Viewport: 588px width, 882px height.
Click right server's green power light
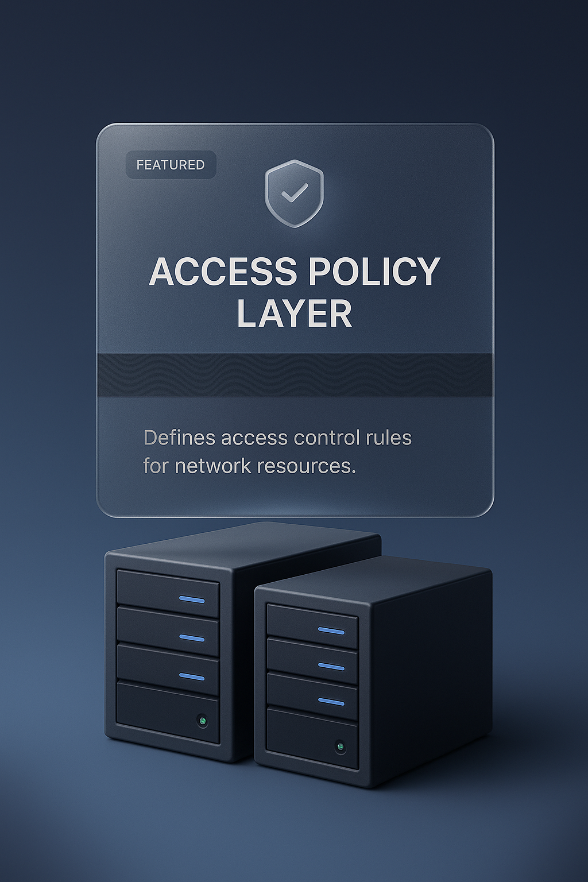pyautogui.click(x=341, y=746)
